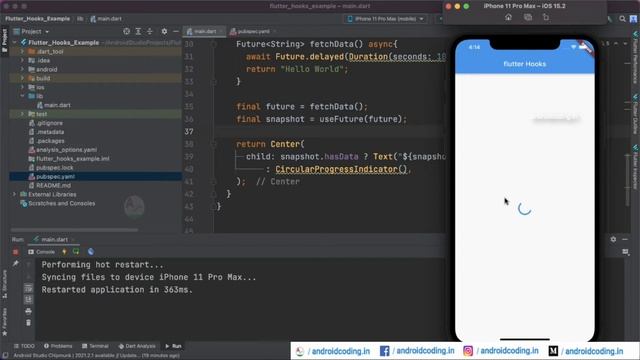Collapse all icon in Project panel header
The width and height of the screenshot is (640, 360).
[x=150, y=31]
